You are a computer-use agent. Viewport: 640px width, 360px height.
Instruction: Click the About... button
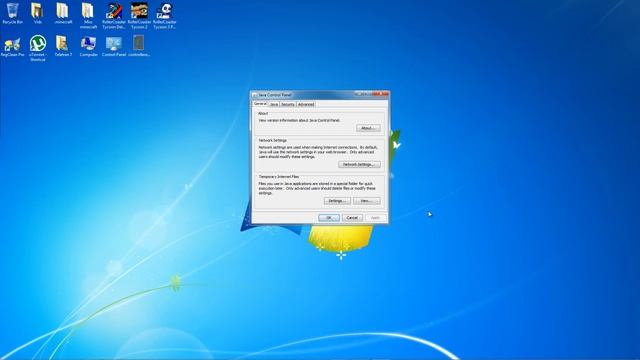(368, 128)
